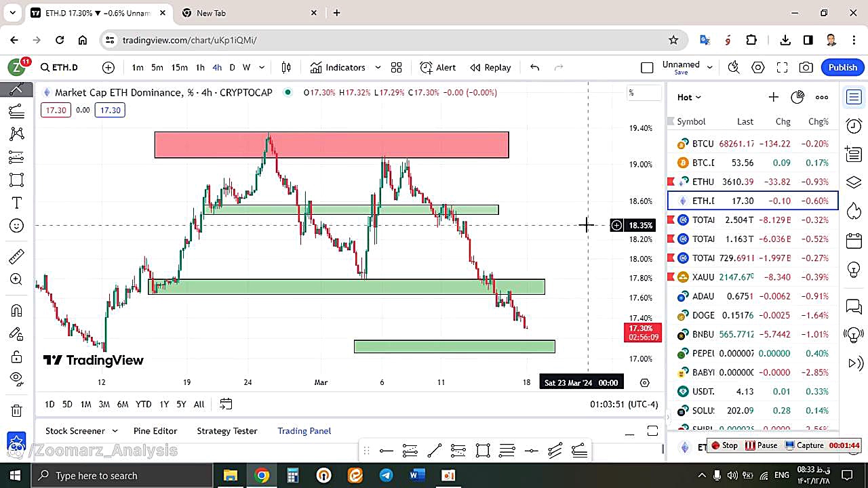Open the emoji icons tool
This screenshot has width=868, height=488.
pyautogui.click(x=16, y=226)
